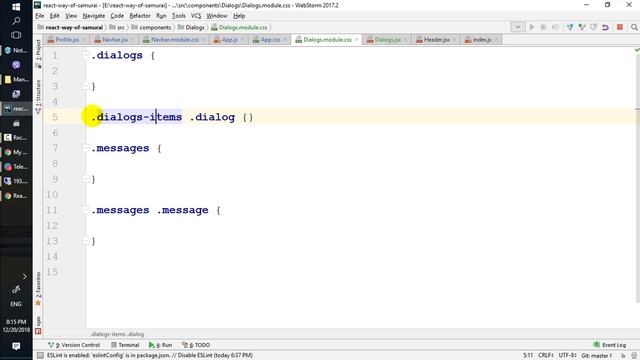This screenshot has width=640, height=360.
Task: Open the TODO tool window
Action: pos(196,345)
